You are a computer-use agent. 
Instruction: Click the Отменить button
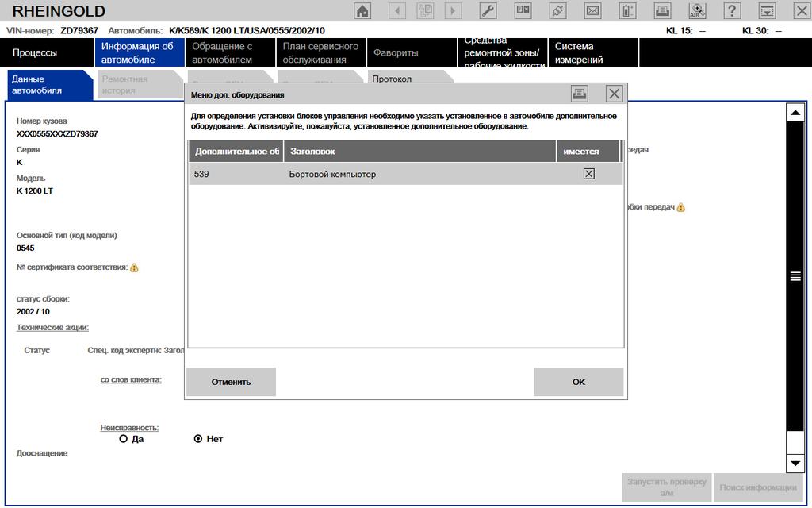tap(231, 382)
